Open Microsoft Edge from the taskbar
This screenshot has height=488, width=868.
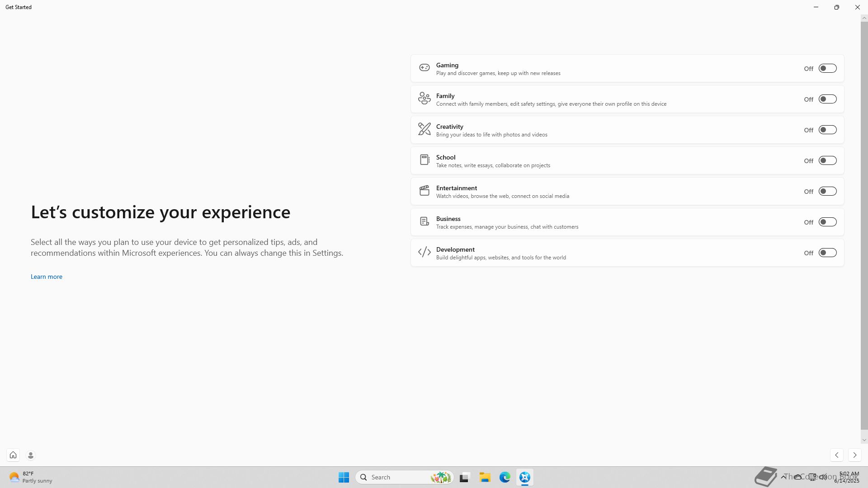(x=505, y=477)
